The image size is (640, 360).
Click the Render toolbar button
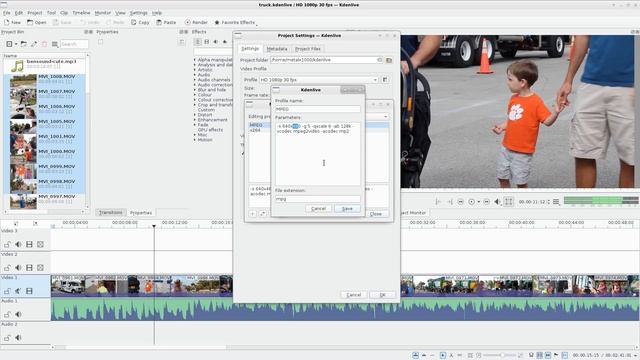click(196, 22)
